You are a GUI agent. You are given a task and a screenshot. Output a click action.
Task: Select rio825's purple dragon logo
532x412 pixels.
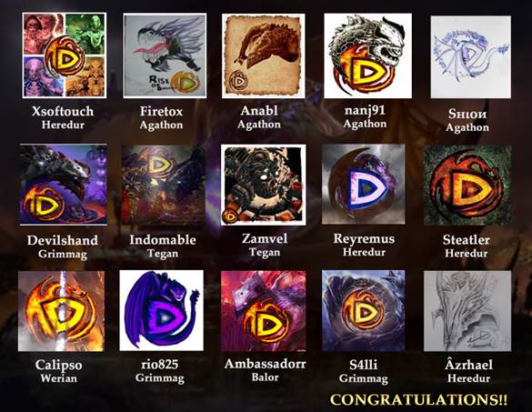[162, 310]
